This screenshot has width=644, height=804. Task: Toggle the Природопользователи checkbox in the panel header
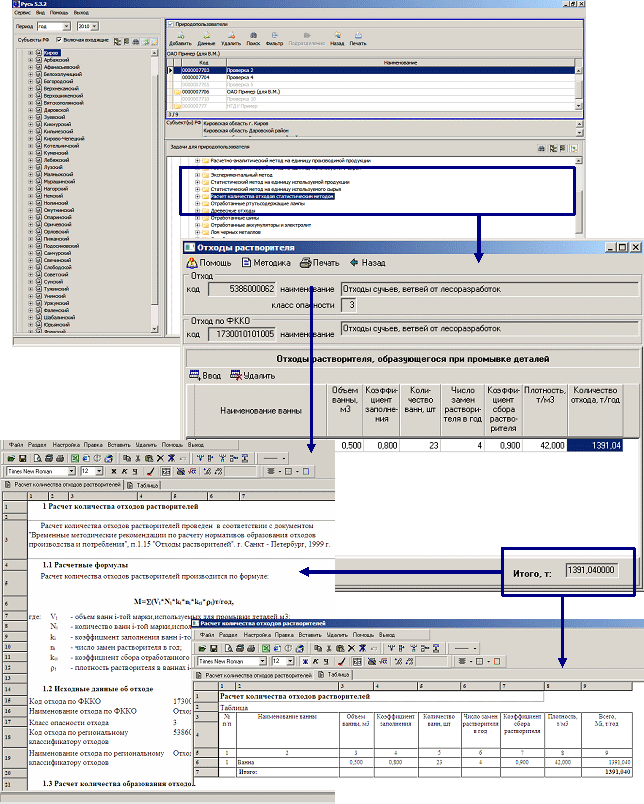[170, 21]
